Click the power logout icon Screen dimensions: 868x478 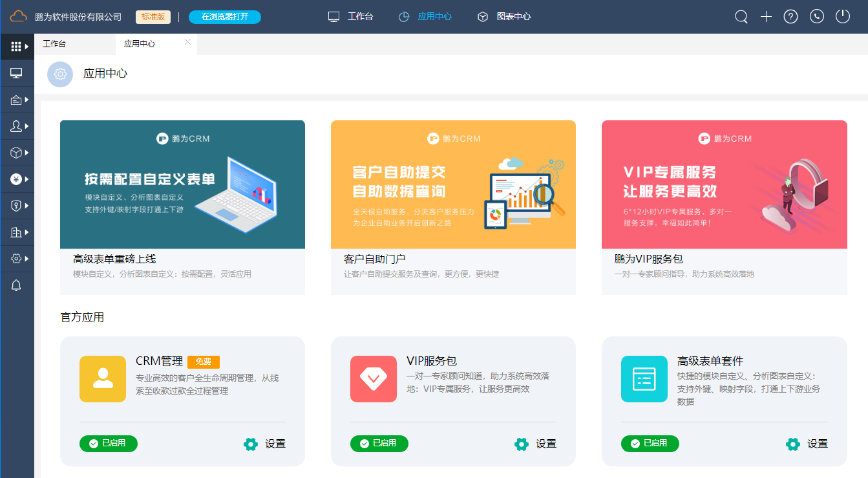pyautogui.click(x=842, y=16)
